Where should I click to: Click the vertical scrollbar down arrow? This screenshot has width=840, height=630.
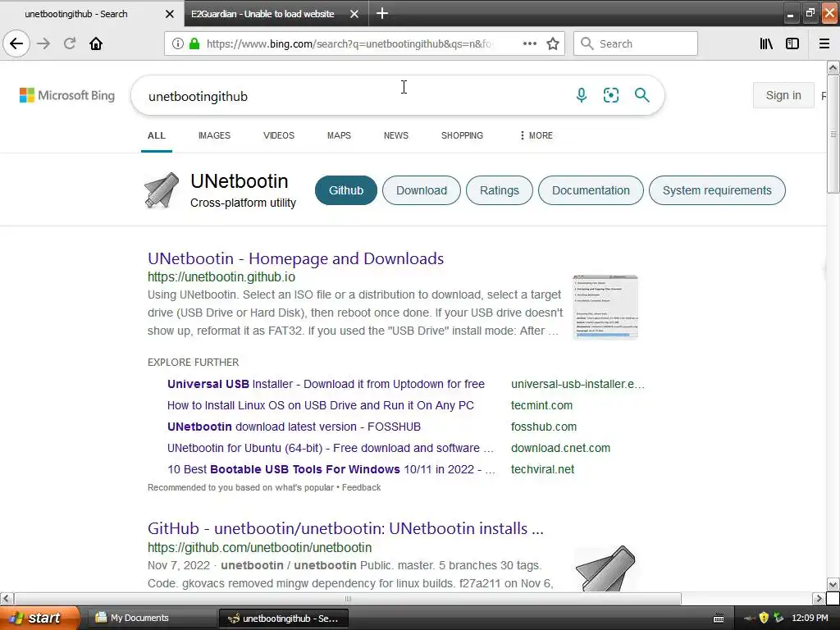[833, 584]
